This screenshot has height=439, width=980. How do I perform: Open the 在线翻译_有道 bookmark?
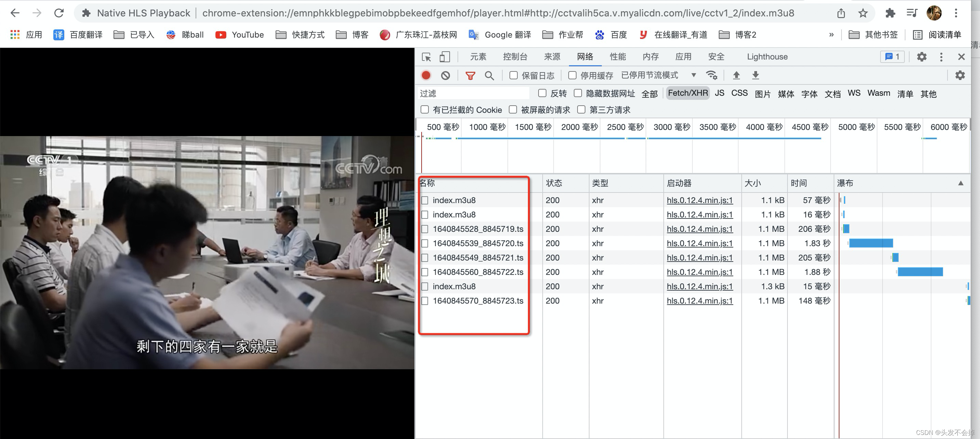click(673, 35)
